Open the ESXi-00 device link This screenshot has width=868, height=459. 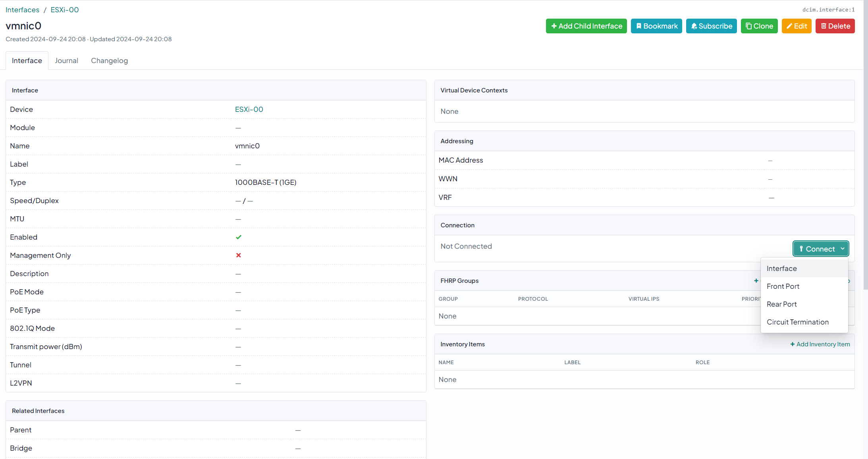[249, 109]
